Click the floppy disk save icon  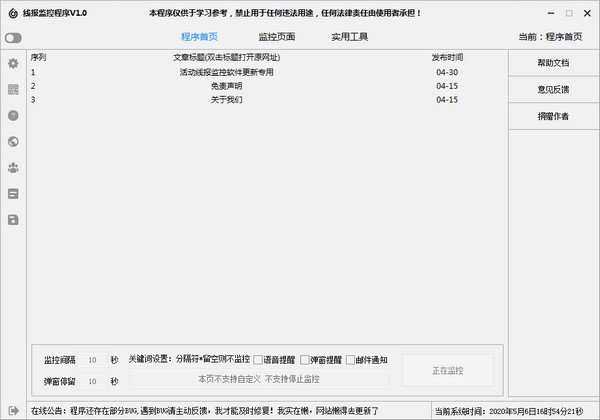point(13,219)
